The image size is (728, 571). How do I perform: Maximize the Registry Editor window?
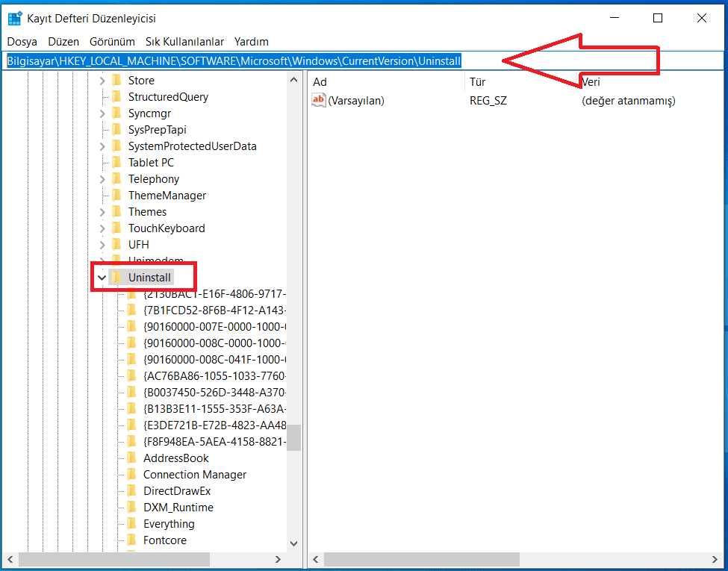coord(658,18)
